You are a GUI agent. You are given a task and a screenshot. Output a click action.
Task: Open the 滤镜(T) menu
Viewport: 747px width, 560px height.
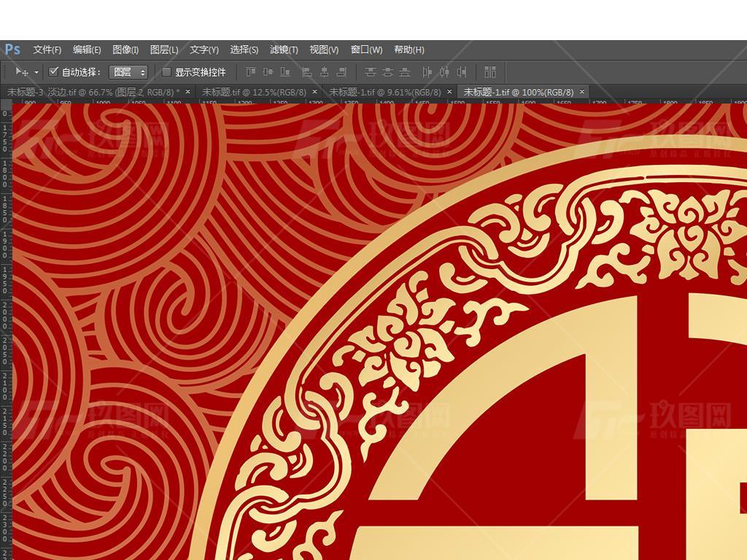click(284, 50)
